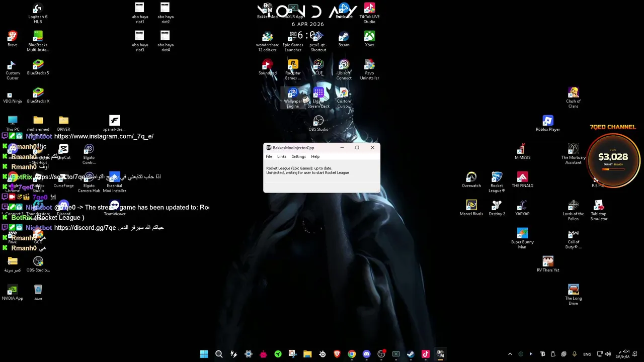Open the File menu in BakkesModInjectorCpp
This screenshot has width=644, height=362.
pyautogui.click(x=269, y=156)
